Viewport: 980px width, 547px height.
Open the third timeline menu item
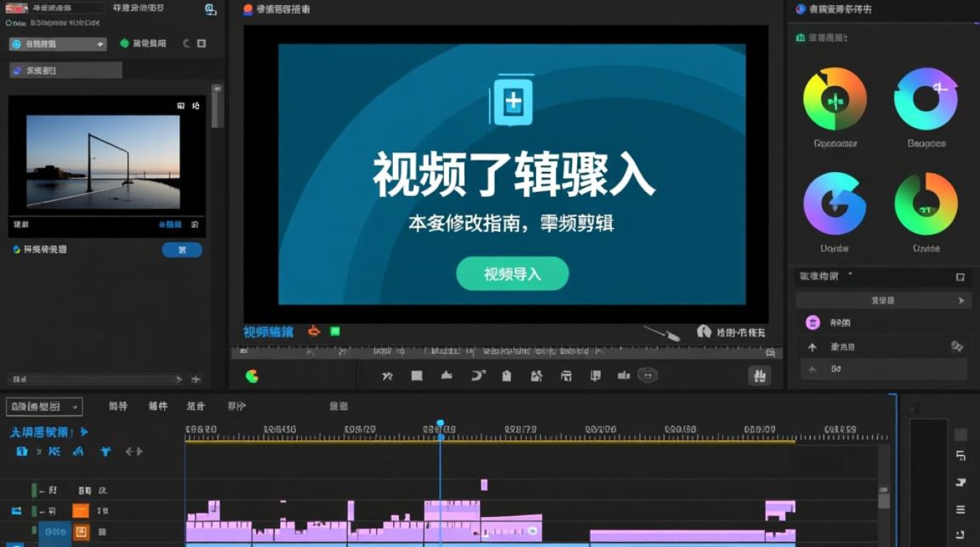[x=196, y=406]
